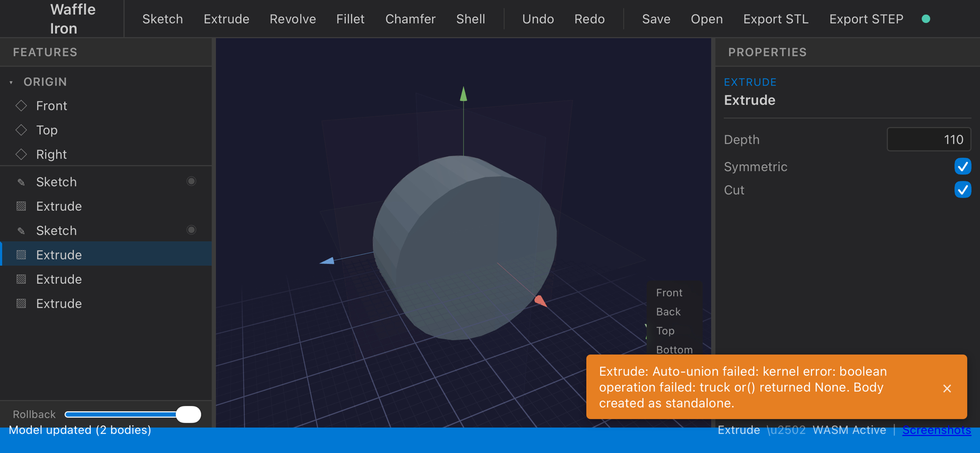Choose Top in the view orientation menu
The height and width of the screenshot is (453, 980).
tap(665, 331)
